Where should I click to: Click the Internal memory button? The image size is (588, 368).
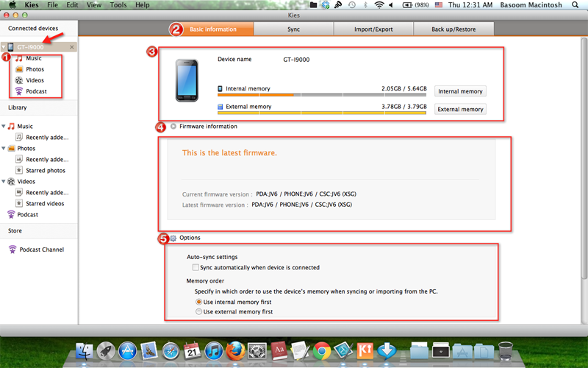460,91
